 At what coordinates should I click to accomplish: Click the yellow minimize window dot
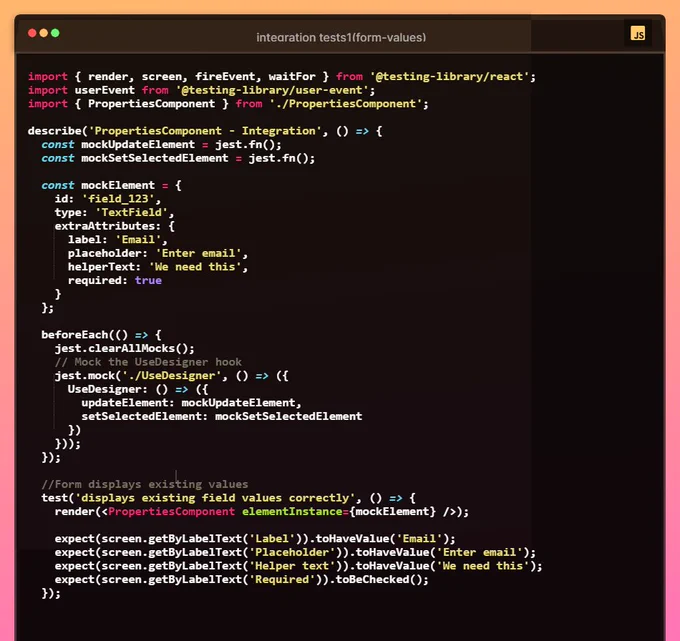tap(44, 33)
